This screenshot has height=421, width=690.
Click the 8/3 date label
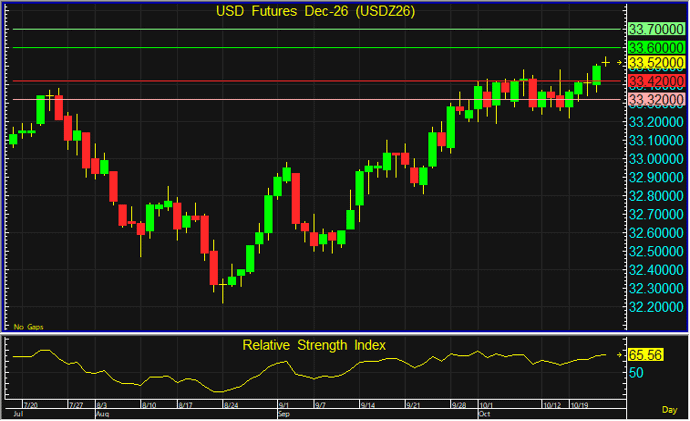click(102, 405)
